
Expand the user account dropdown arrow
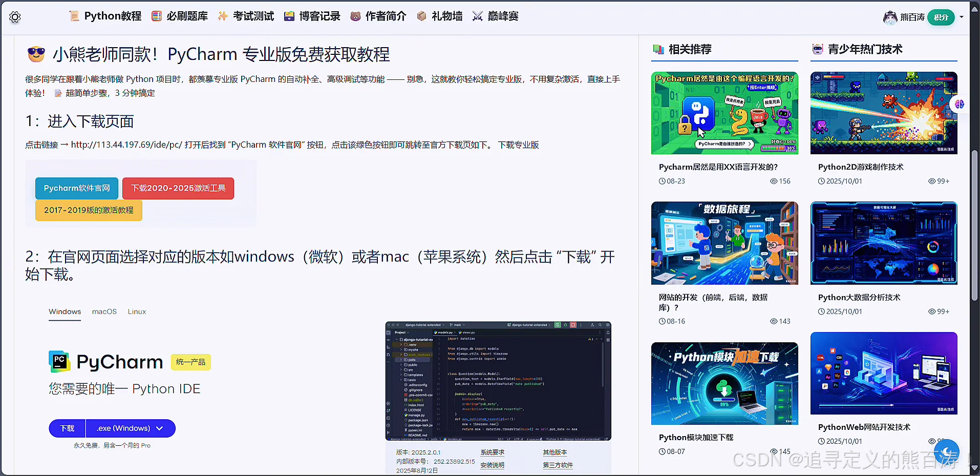(x=962, y=17)
